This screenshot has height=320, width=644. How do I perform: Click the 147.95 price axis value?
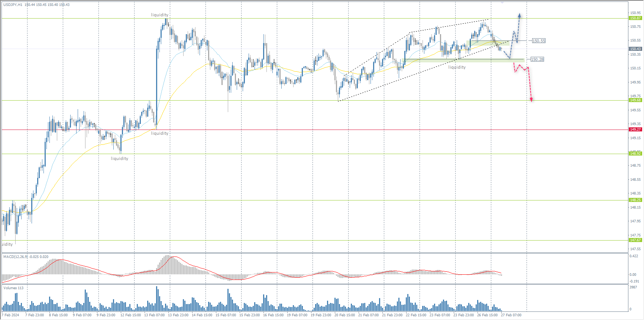coord(635,221)
